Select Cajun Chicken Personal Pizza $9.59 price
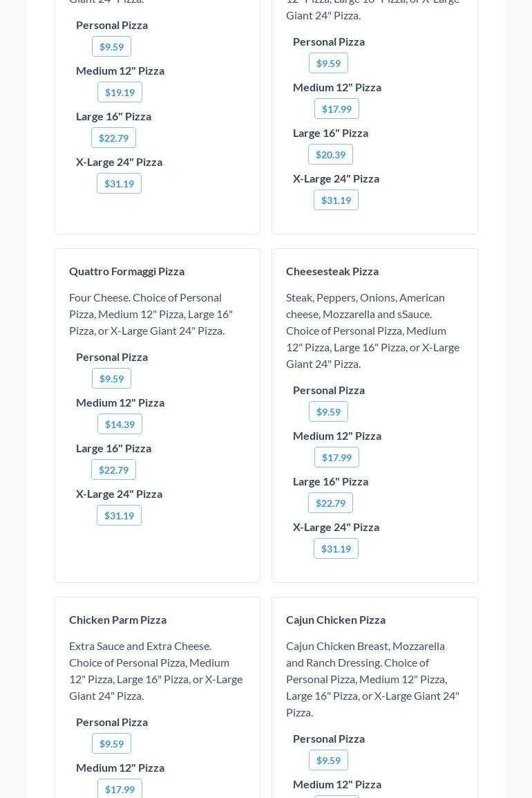 pyautogui.click(x=328, y=760)
